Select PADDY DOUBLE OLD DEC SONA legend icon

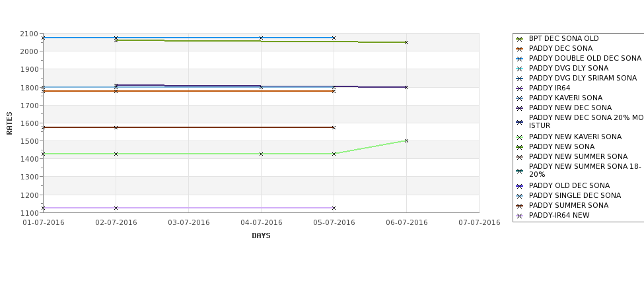(520, 59)
